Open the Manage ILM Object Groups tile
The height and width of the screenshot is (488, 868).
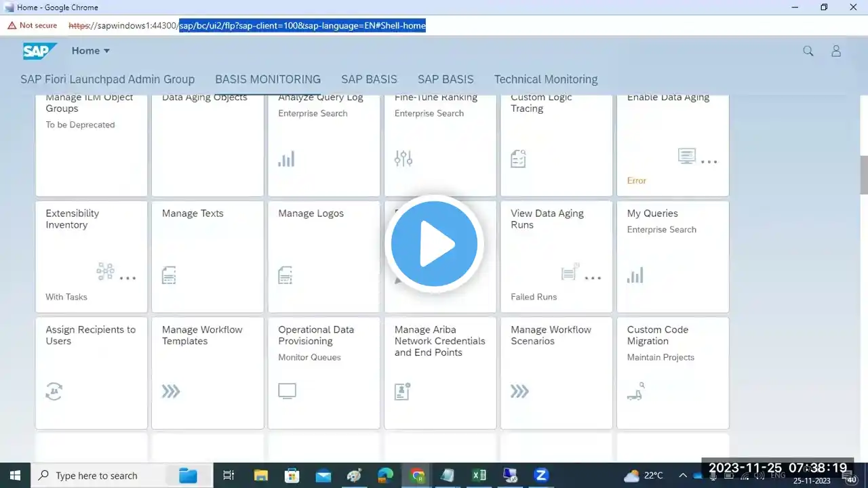tap(92, 146)
